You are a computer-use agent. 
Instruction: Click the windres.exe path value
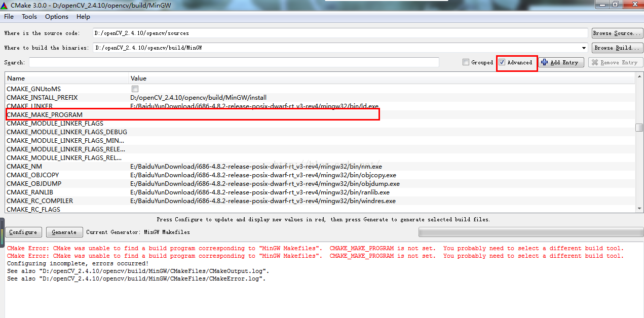[x=263, y=201]
